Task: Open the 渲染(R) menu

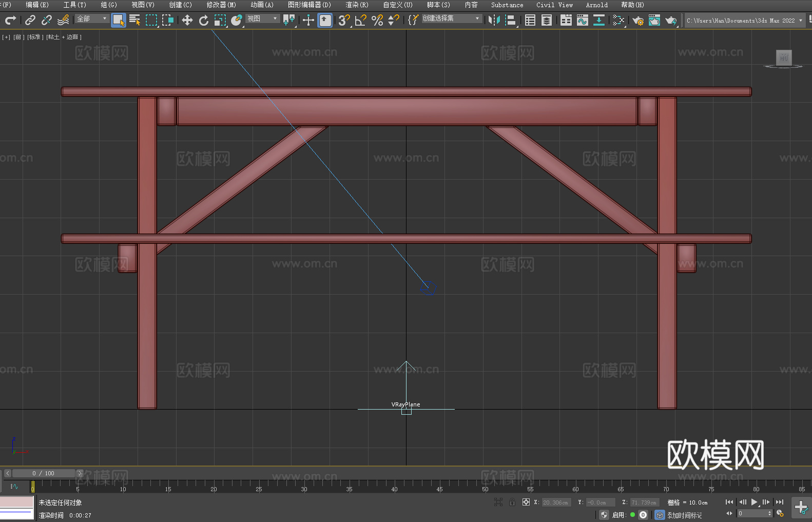Action: (x=357, y=5)
